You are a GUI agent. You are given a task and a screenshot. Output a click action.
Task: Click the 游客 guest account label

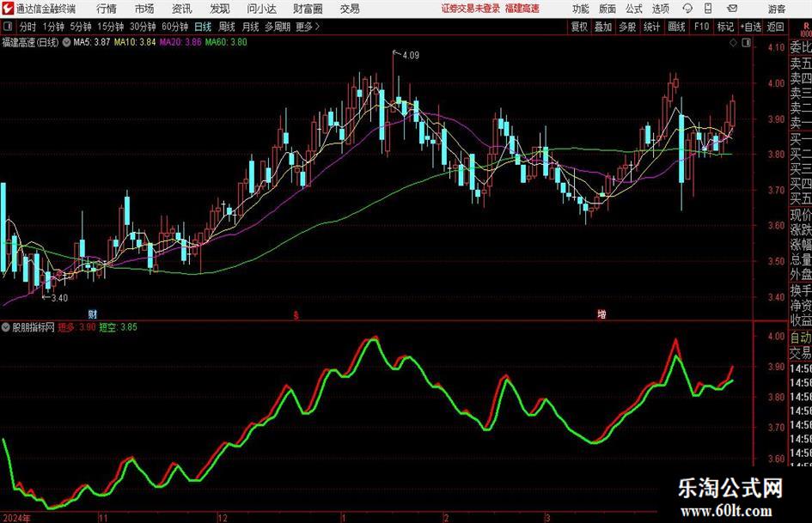coord(776,9)
